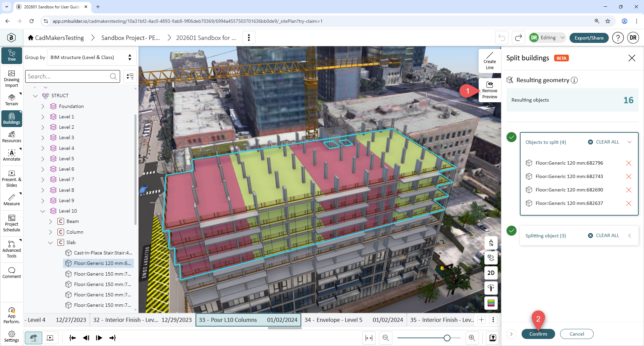644x346 pixels.
Task: Select the 33 - Pour L10 Columns step
Action: point(248,320)
